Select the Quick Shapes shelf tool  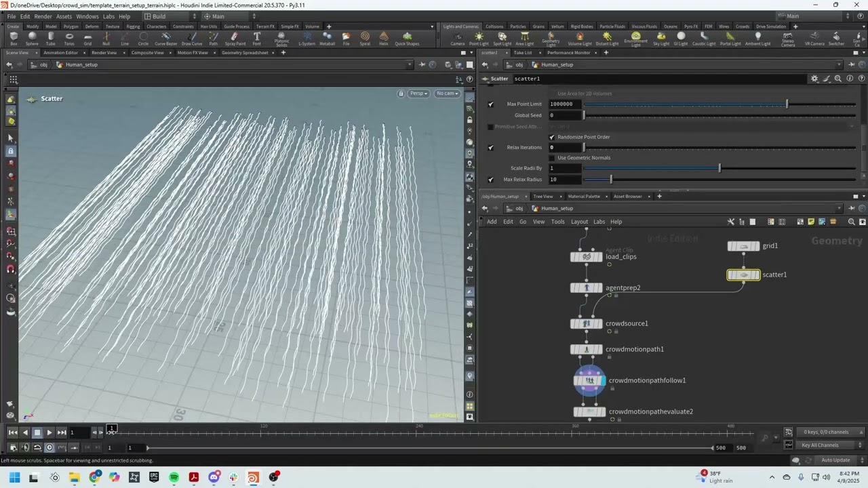tap(407, 39)
